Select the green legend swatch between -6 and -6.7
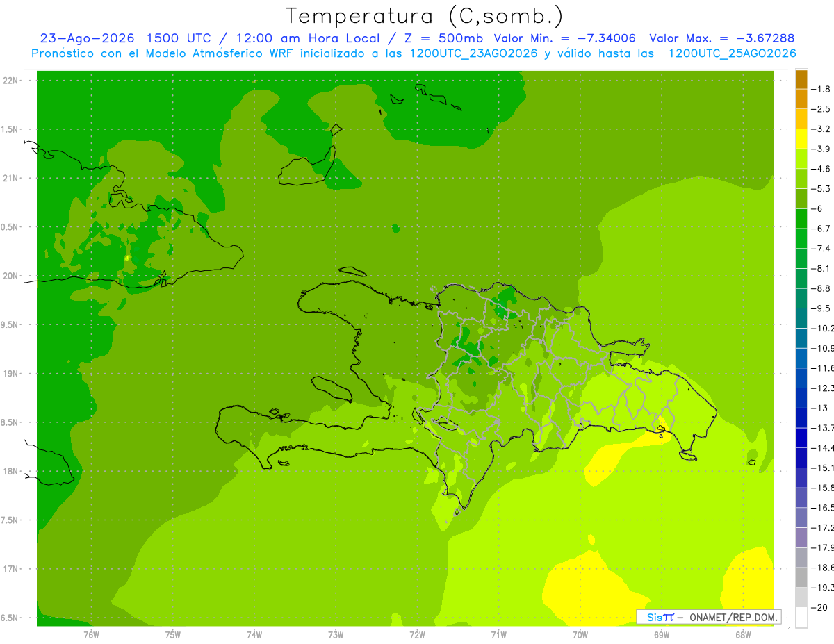 coord(802,219)
